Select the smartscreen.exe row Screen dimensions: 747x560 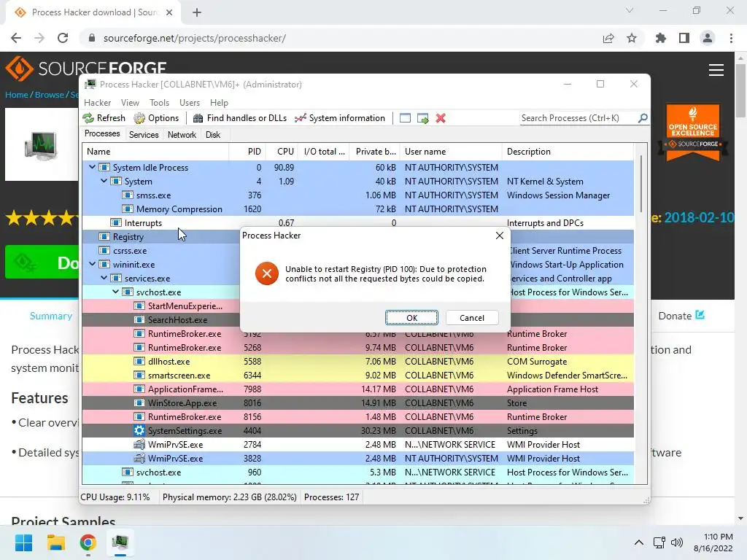pos(357,376)
